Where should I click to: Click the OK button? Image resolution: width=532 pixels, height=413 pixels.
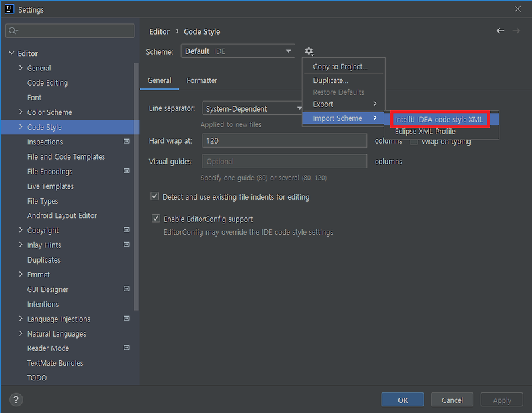(x=402, y=400)
